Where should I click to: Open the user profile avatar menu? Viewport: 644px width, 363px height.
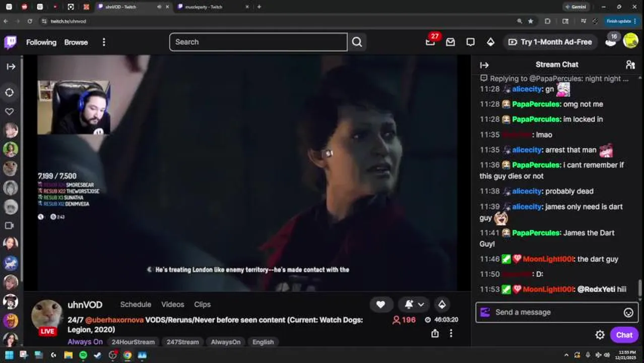click(631, 41)
